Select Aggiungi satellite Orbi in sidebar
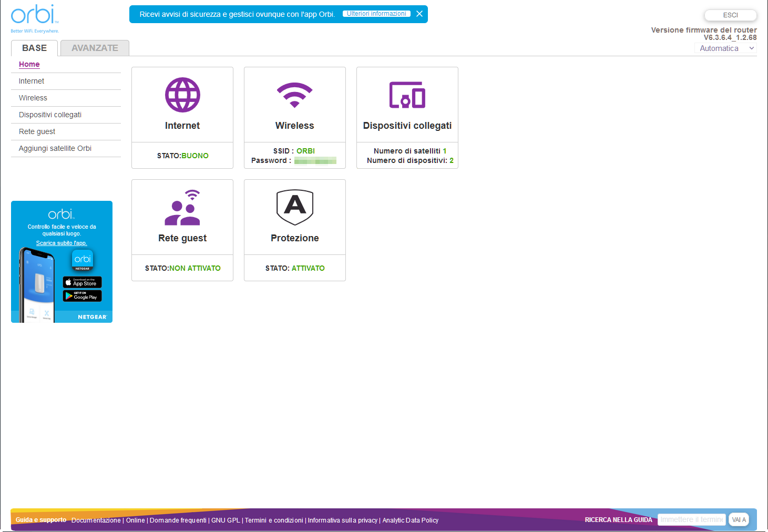 55,148
